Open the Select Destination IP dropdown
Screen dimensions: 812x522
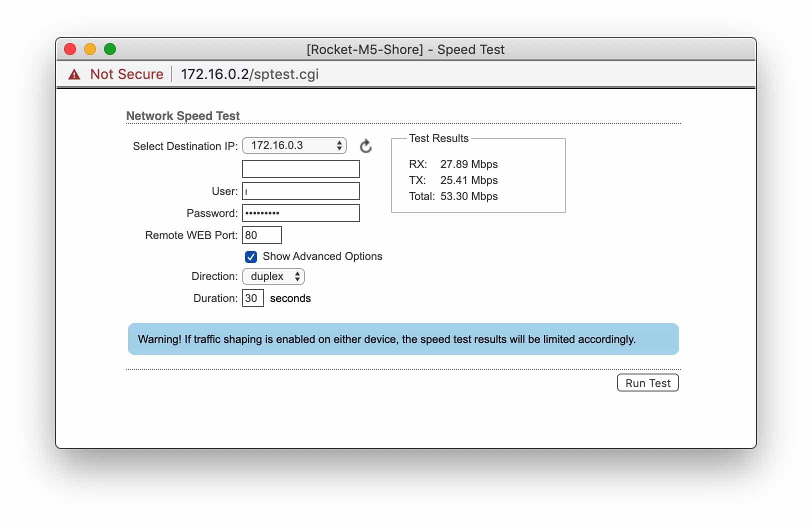click(294, 145)
